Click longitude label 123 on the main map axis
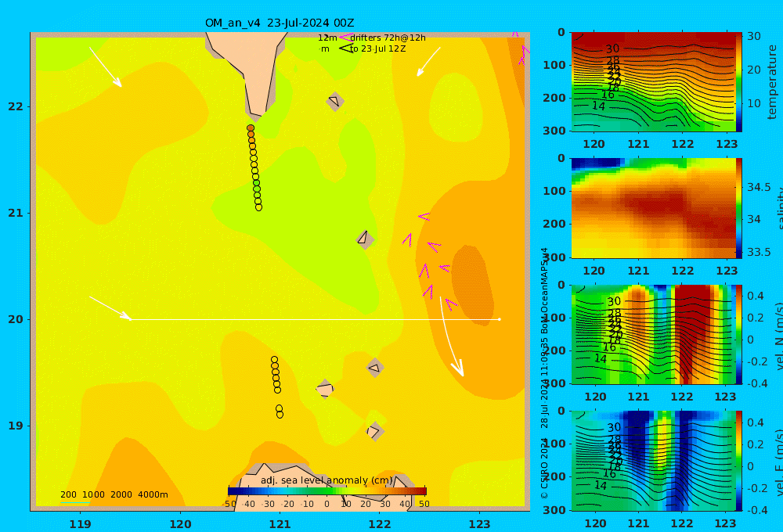Viewport: 783px width, 532px height. [x=480, y=524]
